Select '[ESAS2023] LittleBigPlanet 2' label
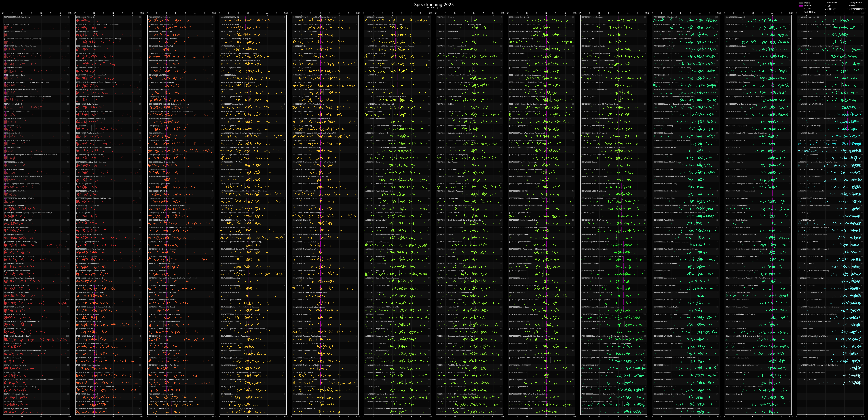Viewport: 868px width, 420px height. point(376,89)
